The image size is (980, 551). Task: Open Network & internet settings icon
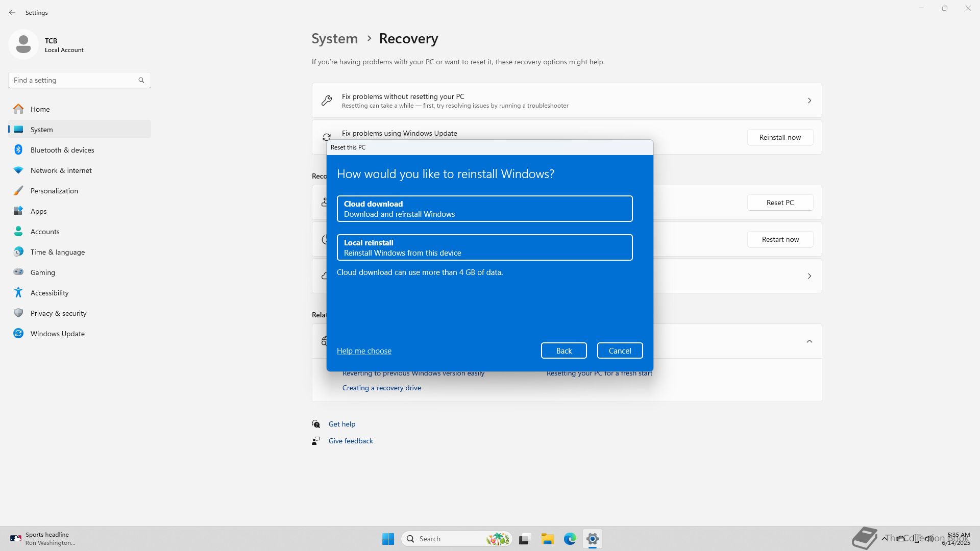pos(18,170)
